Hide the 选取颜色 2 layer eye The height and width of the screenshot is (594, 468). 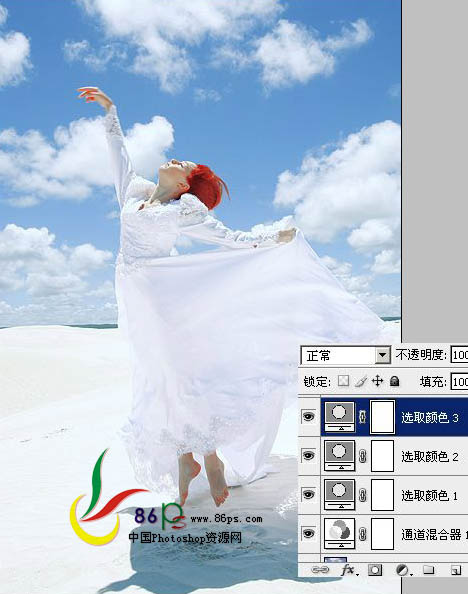pyautogui.click(x=308, y=455)
